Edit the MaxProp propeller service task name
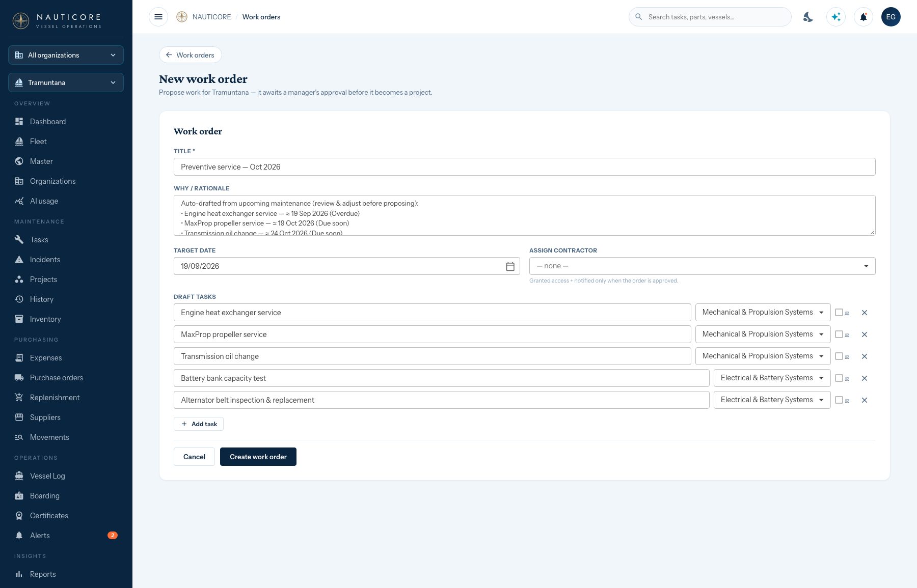The image size is (917, 588). pyautogui.click(x=432, y=334)
